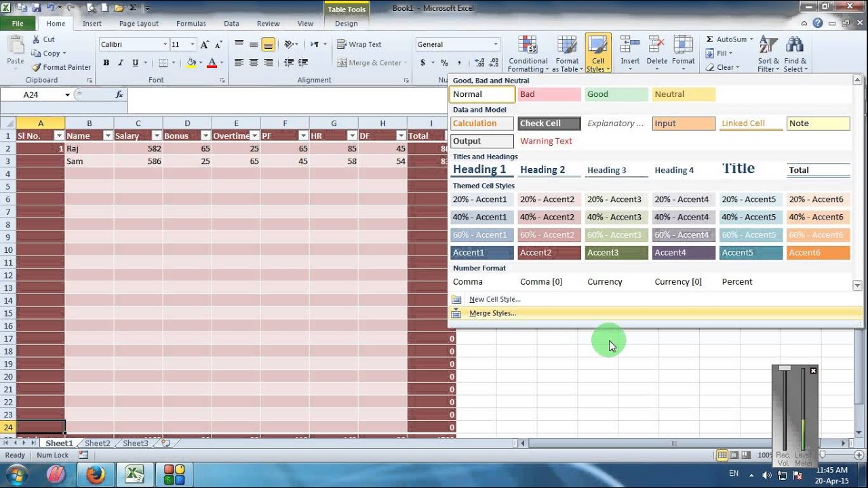Click the Name Box showing A24
The image size is (868, 488).
pos(31,95)
